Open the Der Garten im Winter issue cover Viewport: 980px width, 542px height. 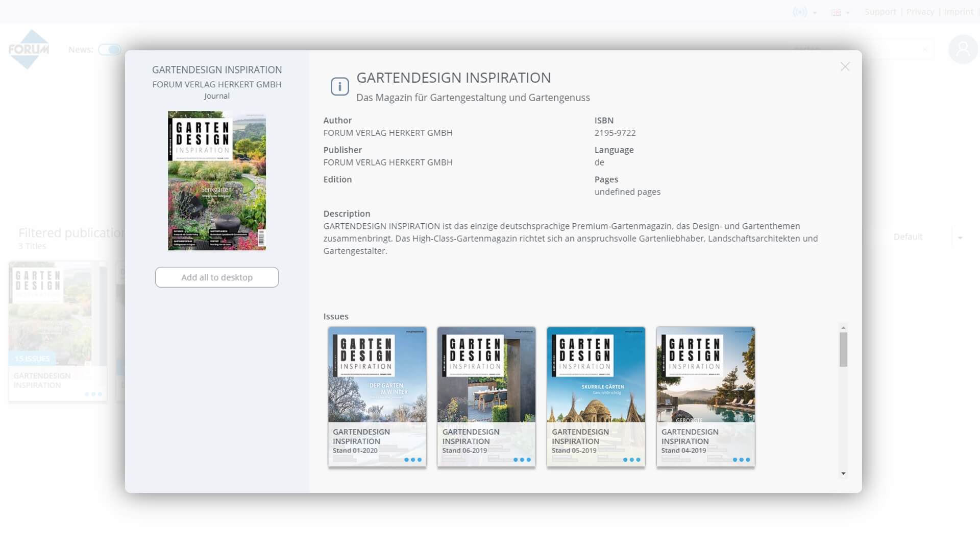click(377, 375)
